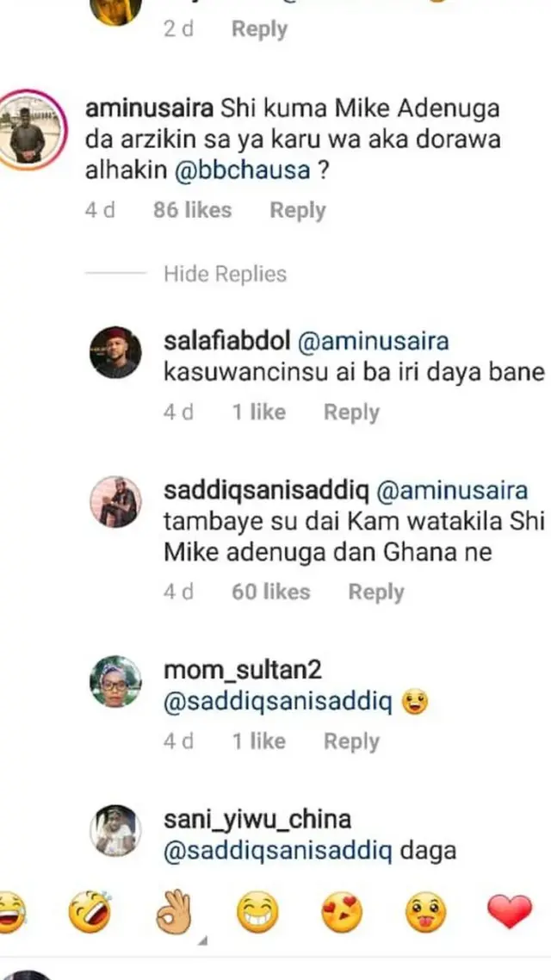View saddiqsanisaddiq's profile avatar

(115, 502)
